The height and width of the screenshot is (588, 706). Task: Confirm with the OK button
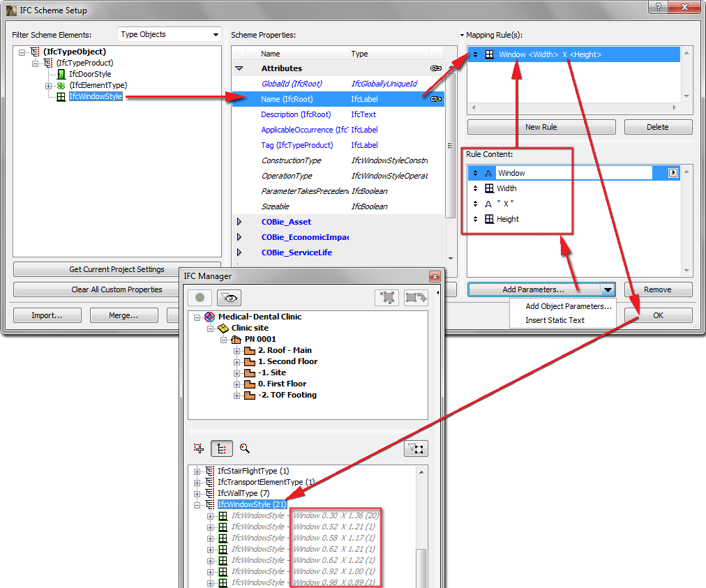658,315
